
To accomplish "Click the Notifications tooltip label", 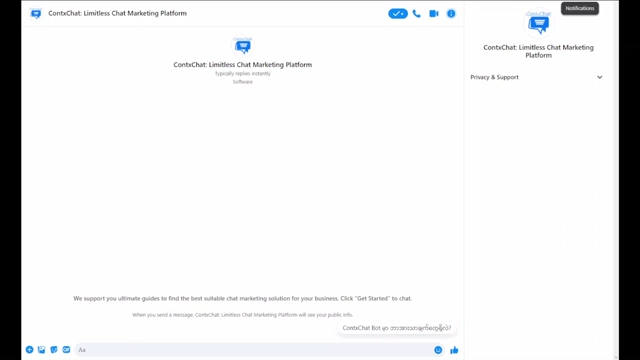I will pos(580,8).
